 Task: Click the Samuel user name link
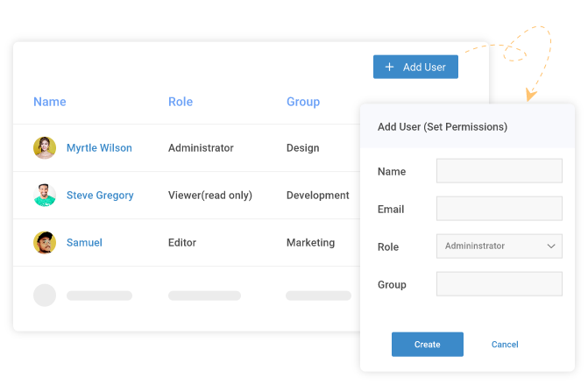[84, 243]
